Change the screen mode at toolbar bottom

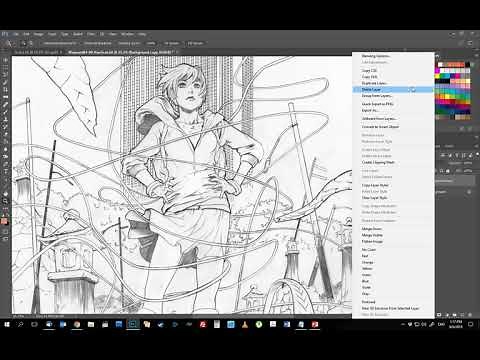coord(5,239)
